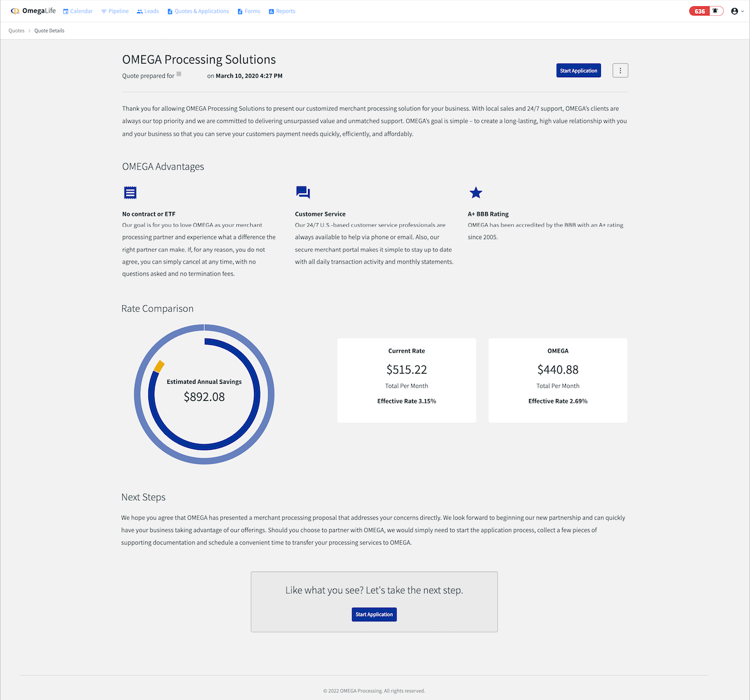Image resolution: width=750 pixels, height=700 pixels.
Task: Click the $892.08 annual savings value
Action: [204, 397]
